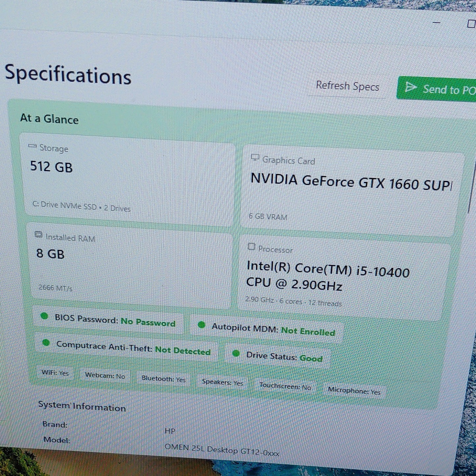Click the green dot beside Computrace Anti-Theft

[46, 343]
